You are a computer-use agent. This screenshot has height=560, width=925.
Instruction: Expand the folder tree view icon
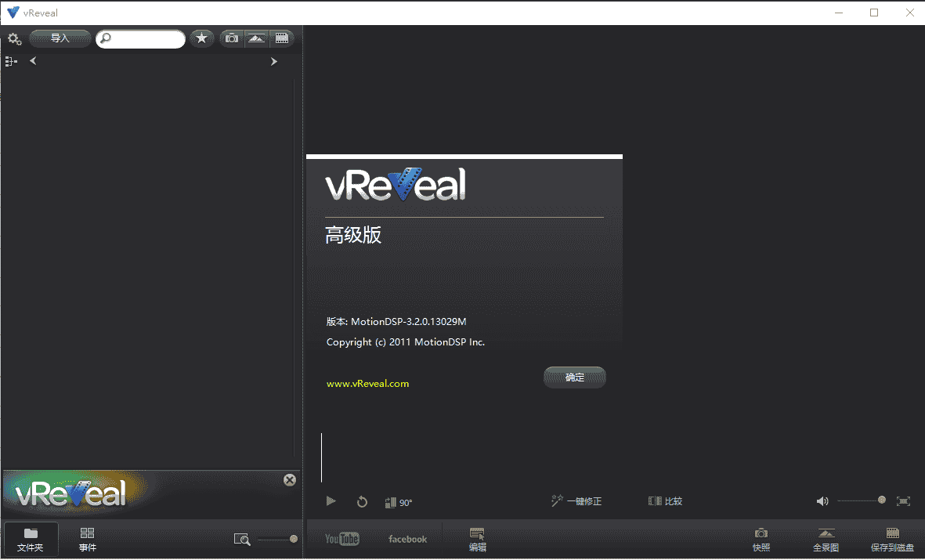tap(11, 61)
